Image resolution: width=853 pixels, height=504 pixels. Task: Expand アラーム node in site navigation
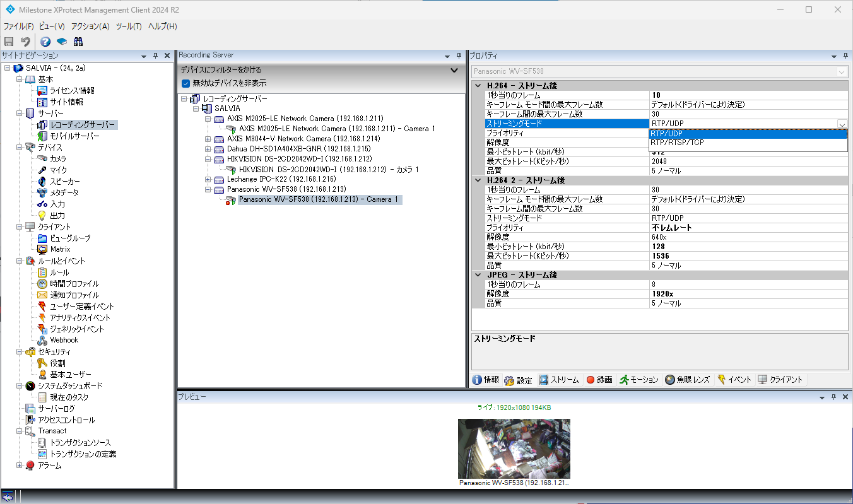19,466
